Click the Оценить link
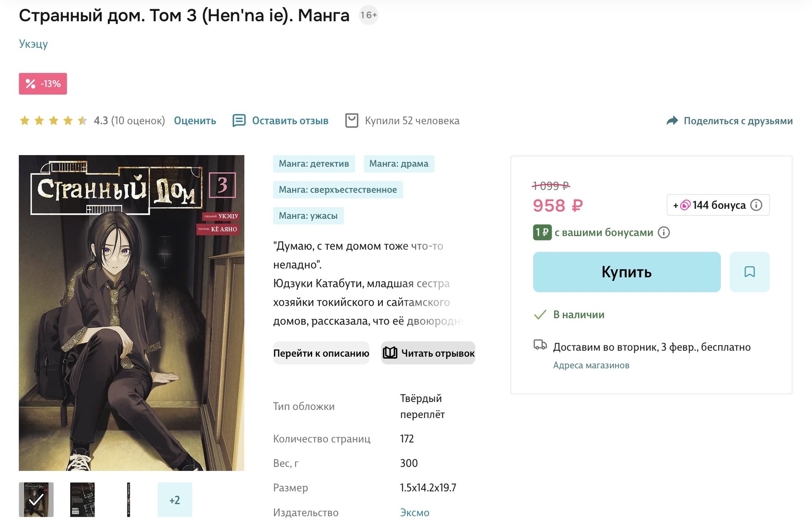This screenshot has width=812, height=527. coord(195,121)
